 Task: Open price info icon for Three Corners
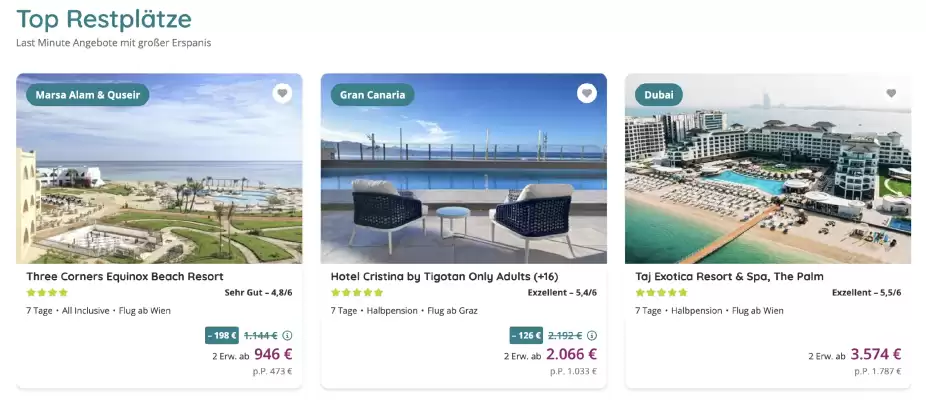tap(287, 335)
